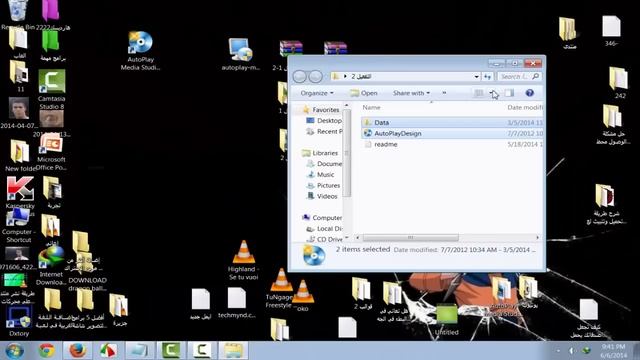Select the 2014-04-07 photo thumbnail on desktop
Viewport: 640px width, 360px height.
(19, 113)
